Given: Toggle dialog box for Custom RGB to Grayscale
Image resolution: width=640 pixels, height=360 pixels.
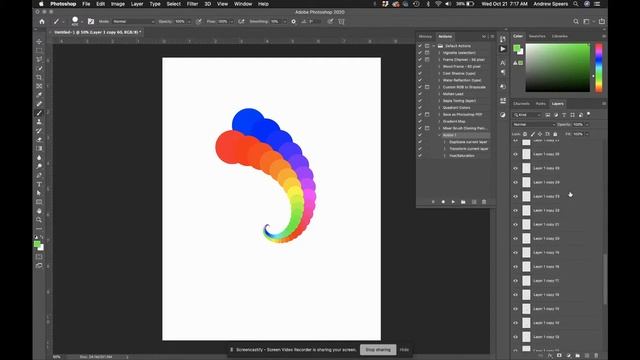Looking at the screenshot, I should [427, 87].
